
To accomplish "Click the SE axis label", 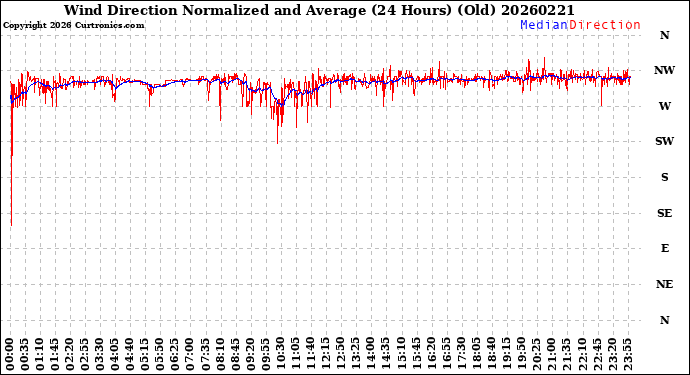I will (x=664, y=213).
